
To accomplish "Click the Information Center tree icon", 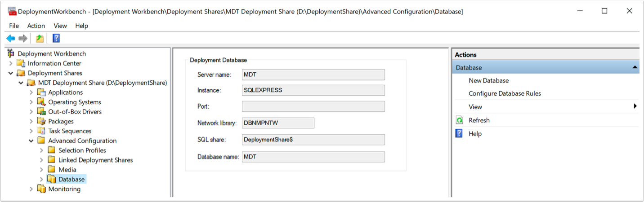I will [x=21, y=63].
